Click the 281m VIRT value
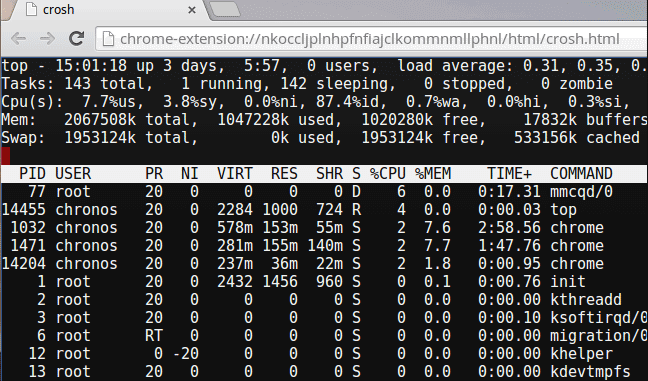Image resolution: width=648 pixels, height=381 pixels. click(x=235, y=246)
